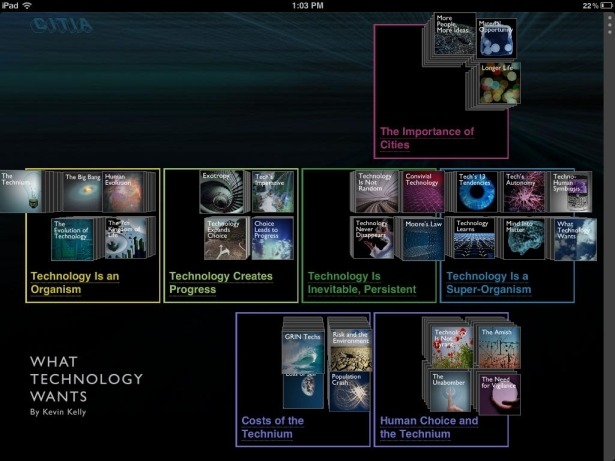
Task: Open the GRIN Techs card
Action: 304,350
